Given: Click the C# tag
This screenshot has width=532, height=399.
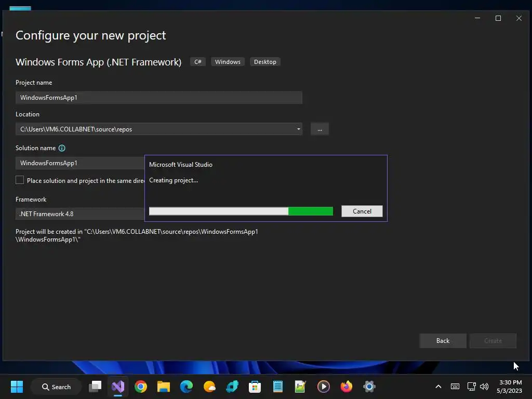Looking at the screenshot, I should [198, 62].
